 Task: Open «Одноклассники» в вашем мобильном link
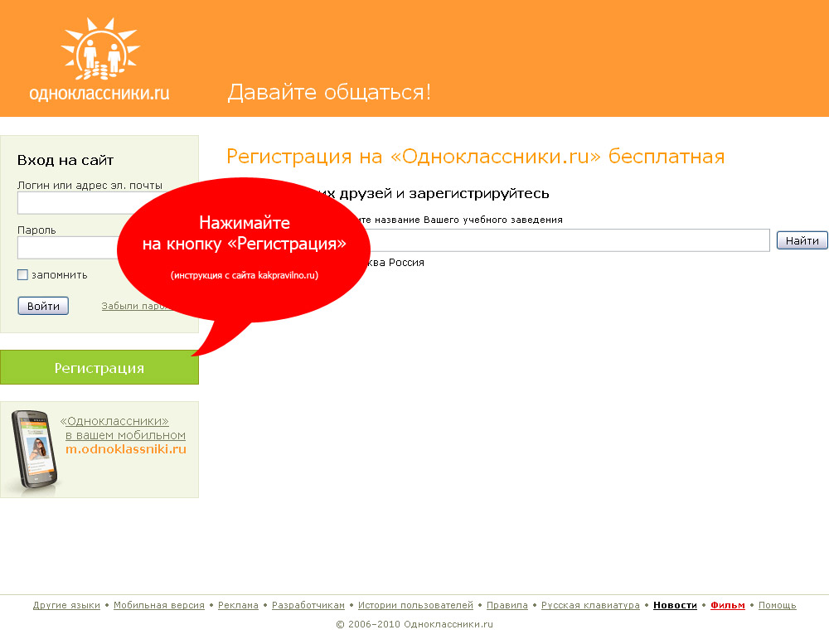pyautogui.click(x=123, y=429)
